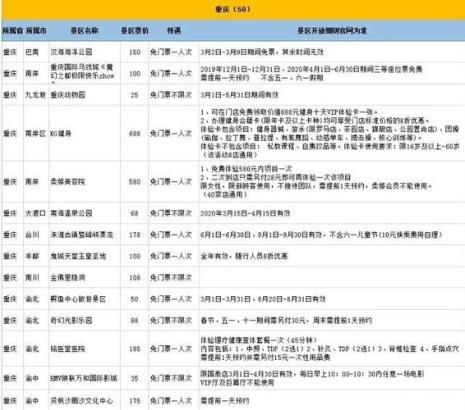Image resolution: width=465 pixels, height=410 pixels.
Task: Click the KG健身 name cell
Action: click(x=84, y=133)
